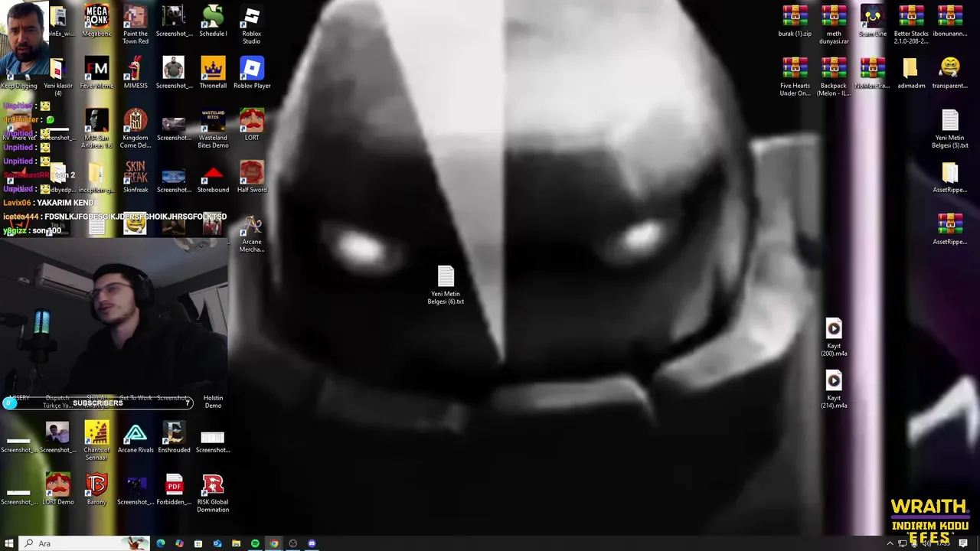Viewport: 980px width, 551px height.
Task: Open Roblox Studio desktop icon
Action: coord(252,24)
